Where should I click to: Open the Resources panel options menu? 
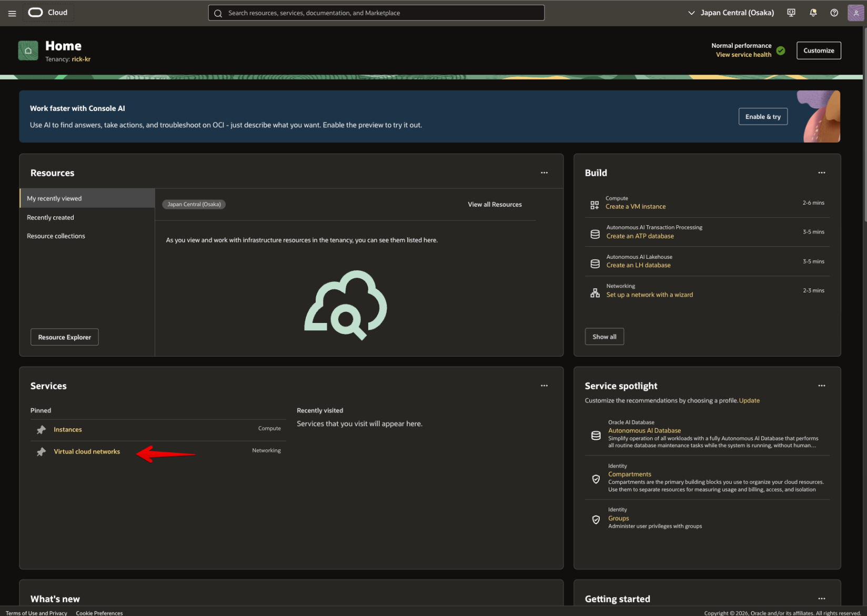pos(545,173)
